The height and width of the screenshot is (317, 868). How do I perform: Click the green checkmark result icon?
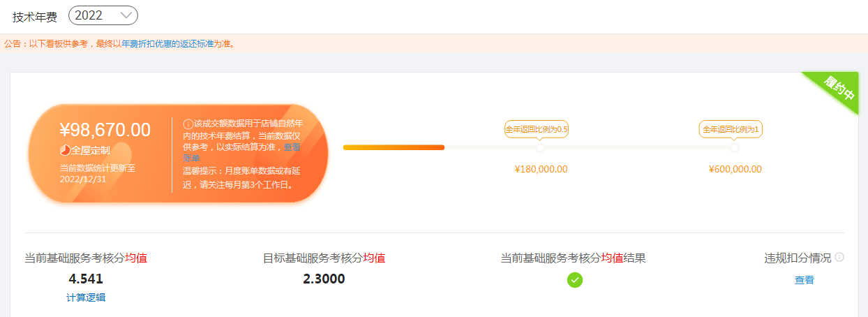(x=575, y=280)
